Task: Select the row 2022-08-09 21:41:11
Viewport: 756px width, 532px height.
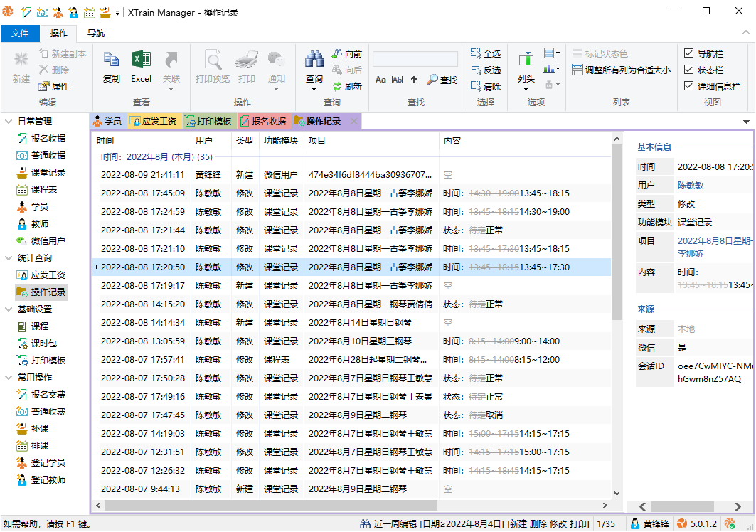Action: point(351,174)
